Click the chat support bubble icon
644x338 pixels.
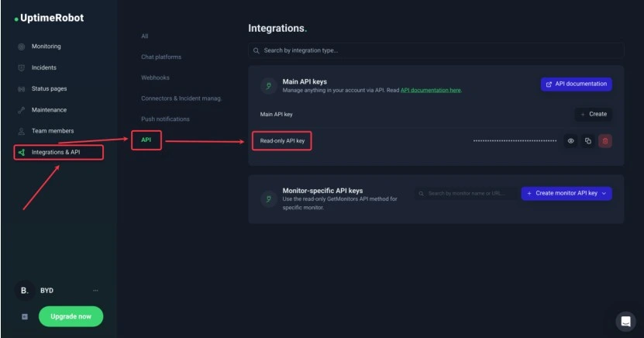click(625, 321)
